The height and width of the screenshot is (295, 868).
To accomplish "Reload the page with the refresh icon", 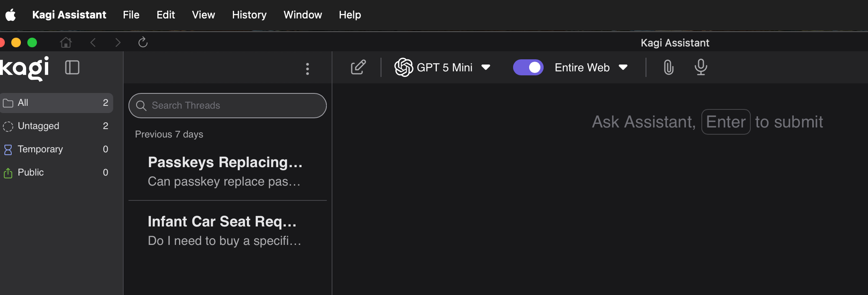I will tap(143, 42).
